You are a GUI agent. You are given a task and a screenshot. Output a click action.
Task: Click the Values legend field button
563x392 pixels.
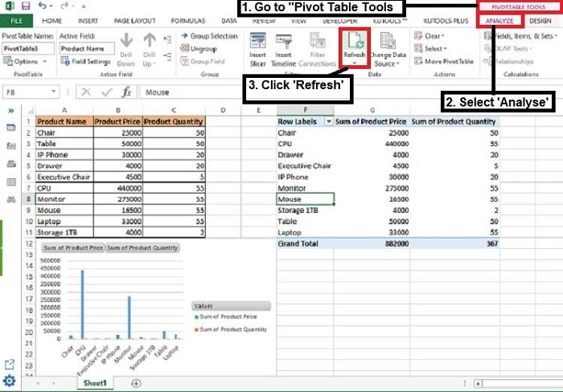point(232,306)
